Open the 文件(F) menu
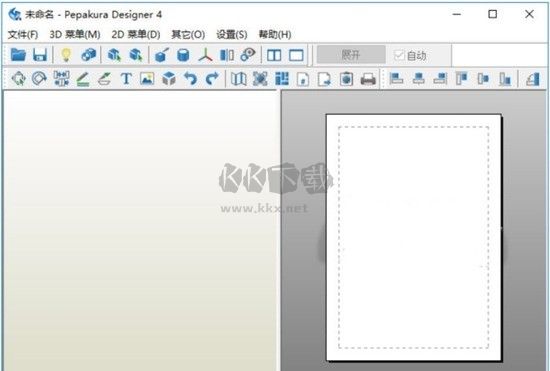Viewport: 550px width, 371px height. (23, 34)
